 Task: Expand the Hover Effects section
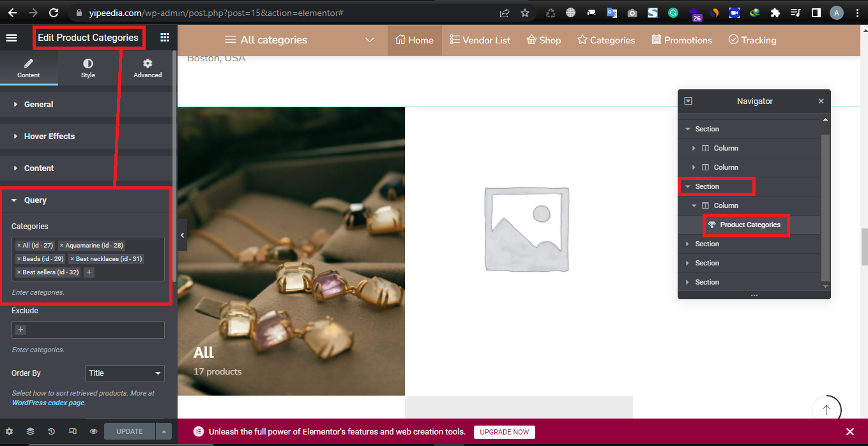(x=86, y=137)
